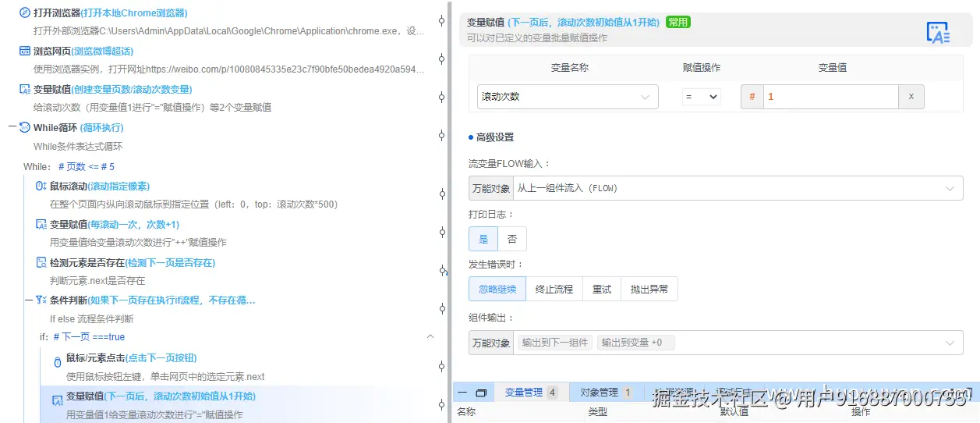This screenshot has width=980, height=423.
Task: Set 打印日志 to 否
Action: [512, 239]
